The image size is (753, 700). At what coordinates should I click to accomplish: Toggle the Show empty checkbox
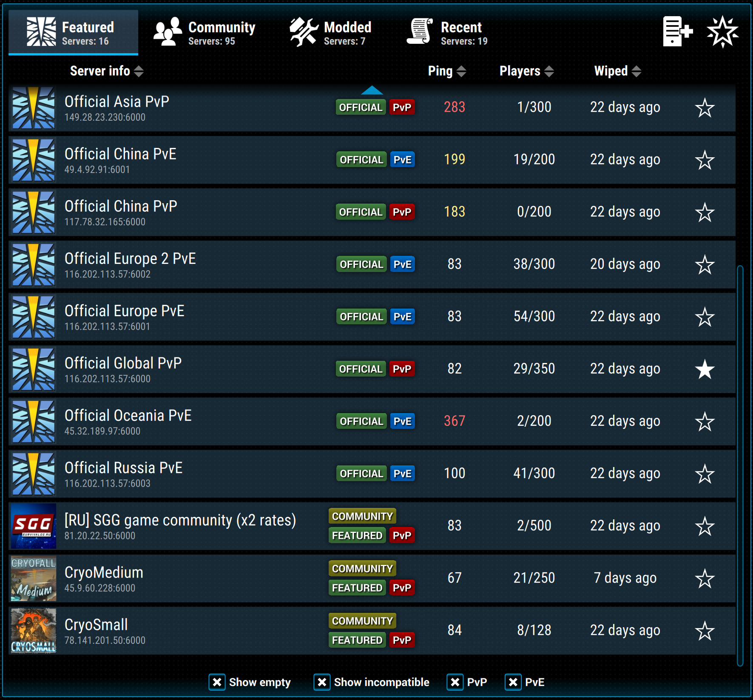point(217,682)
